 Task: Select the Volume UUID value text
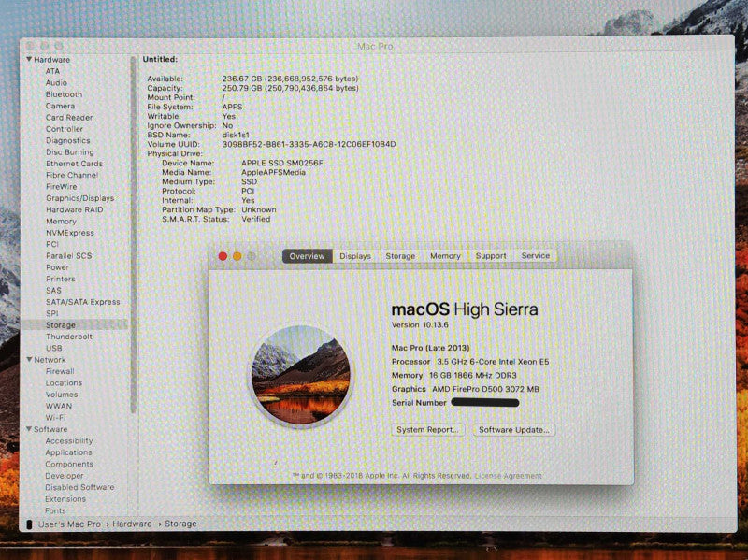point(309,144)
